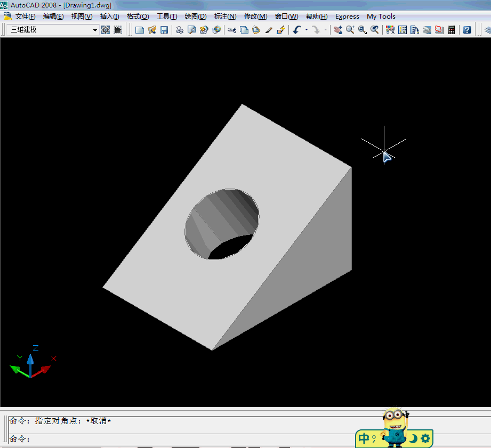Click the Save drawing icon
The image size is (491, 448).
pos(164,30)
